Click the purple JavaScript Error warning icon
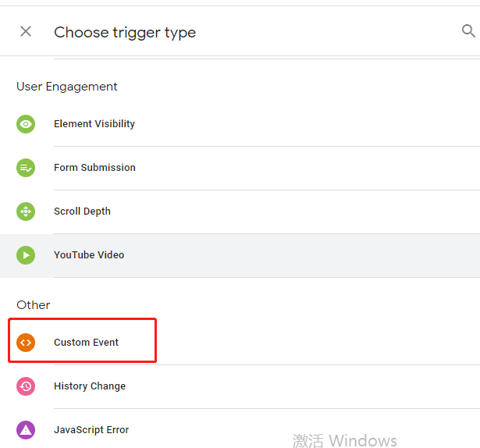This screenshot has width=480, height=448. tap(26, 430)
